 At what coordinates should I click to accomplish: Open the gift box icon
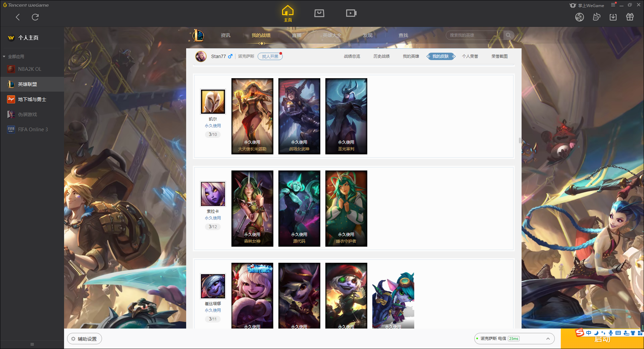(x=630, y=17)
